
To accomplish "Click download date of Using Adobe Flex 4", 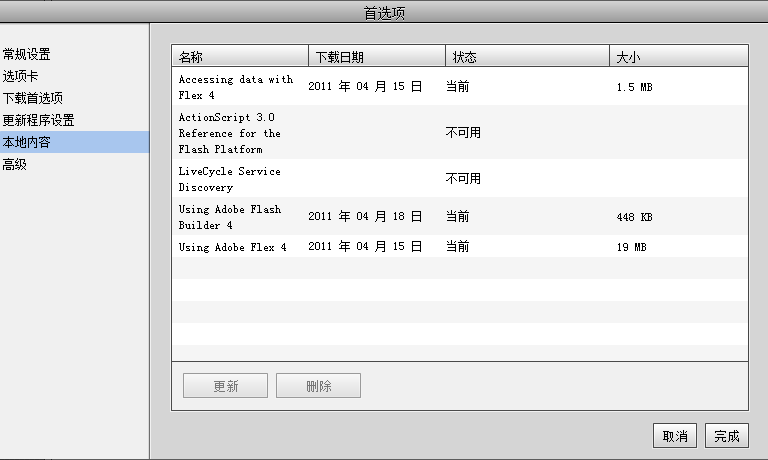I will pyautogui.click(x=365, y=246).
